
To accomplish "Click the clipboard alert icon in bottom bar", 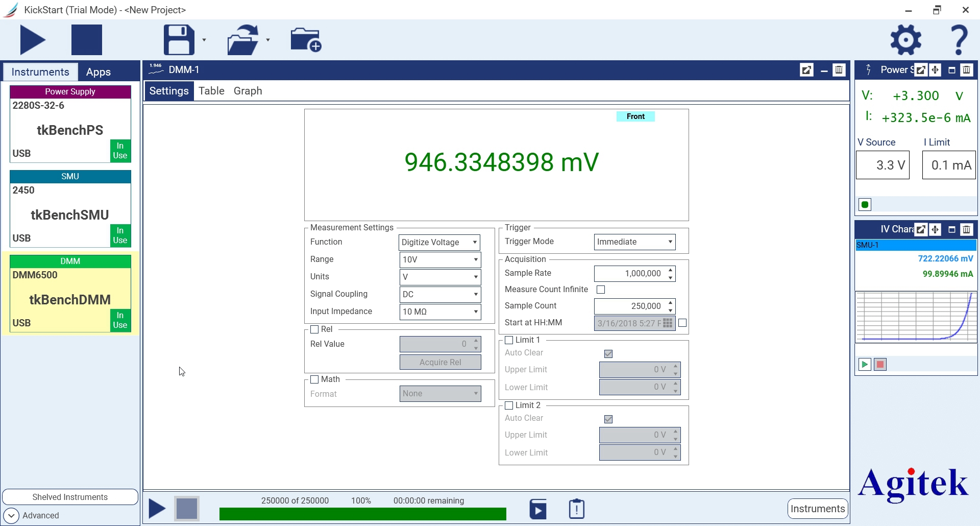I will (576, 509).
